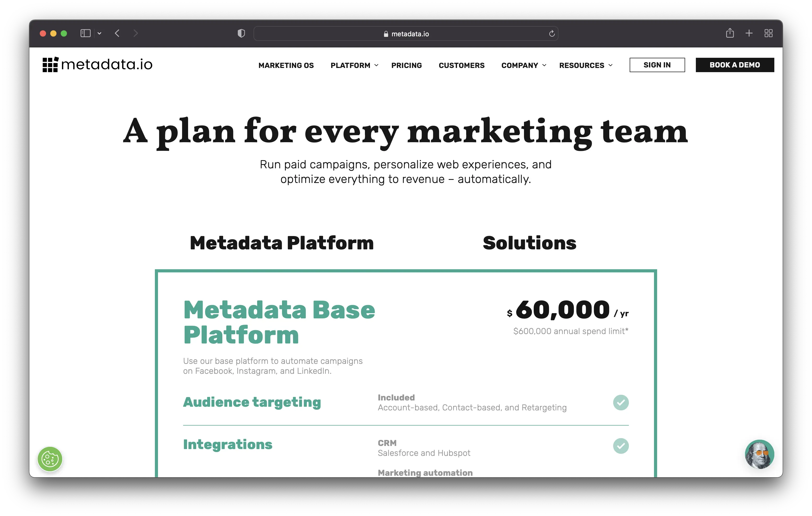This screenshot has height=516, width=812.
Task: Toggle the Safari sidebar icon
Action: [x=85, y=33]
